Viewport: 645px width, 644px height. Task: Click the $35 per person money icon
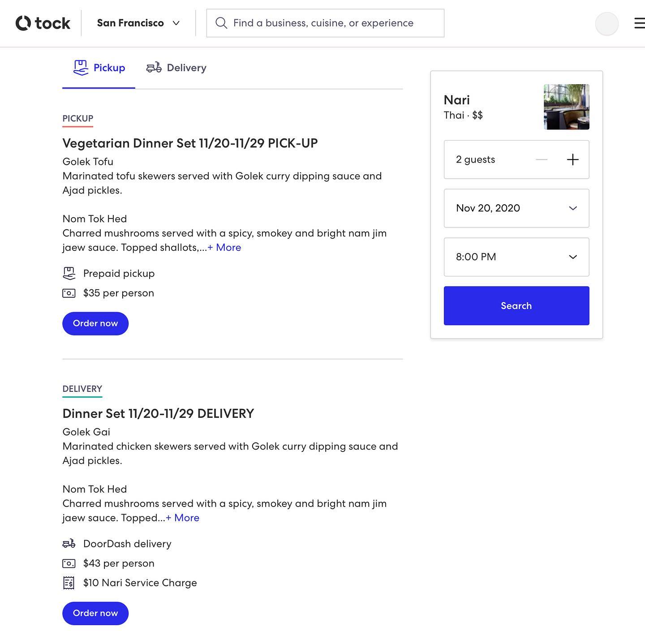(x=69, y=293)
